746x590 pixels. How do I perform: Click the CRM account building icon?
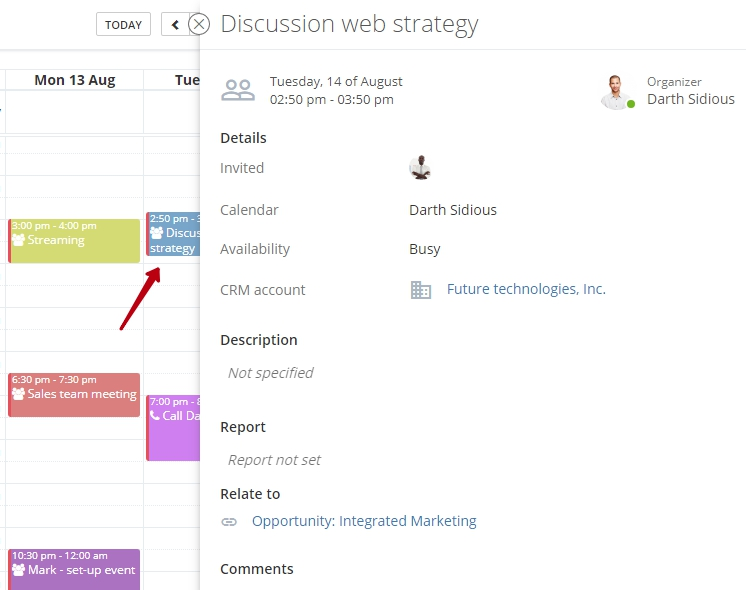[421, 290]
